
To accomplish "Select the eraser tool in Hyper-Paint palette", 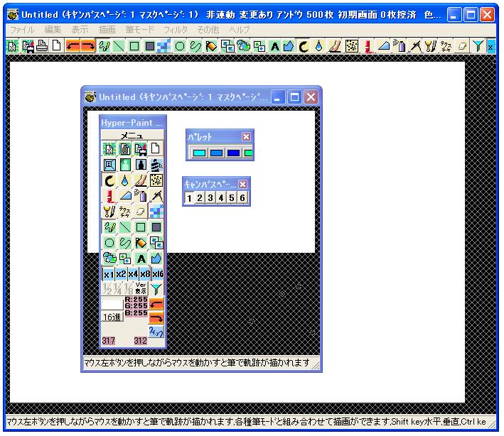I will click(141, 211).
